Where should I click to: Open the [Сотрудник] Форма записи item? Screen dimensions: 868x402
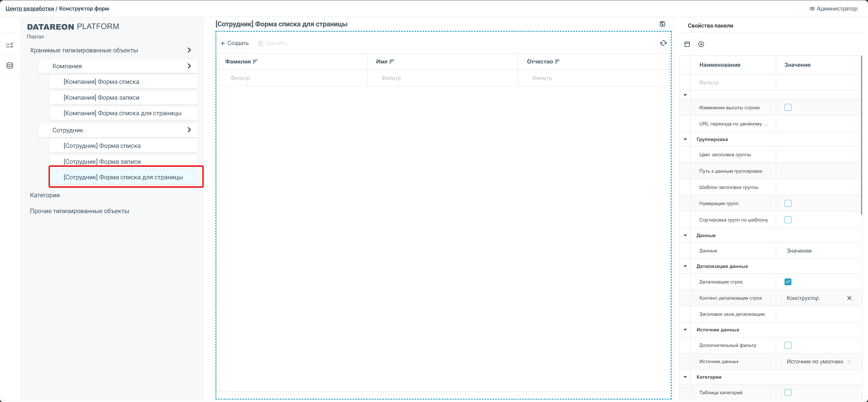(x=102, y=161)
